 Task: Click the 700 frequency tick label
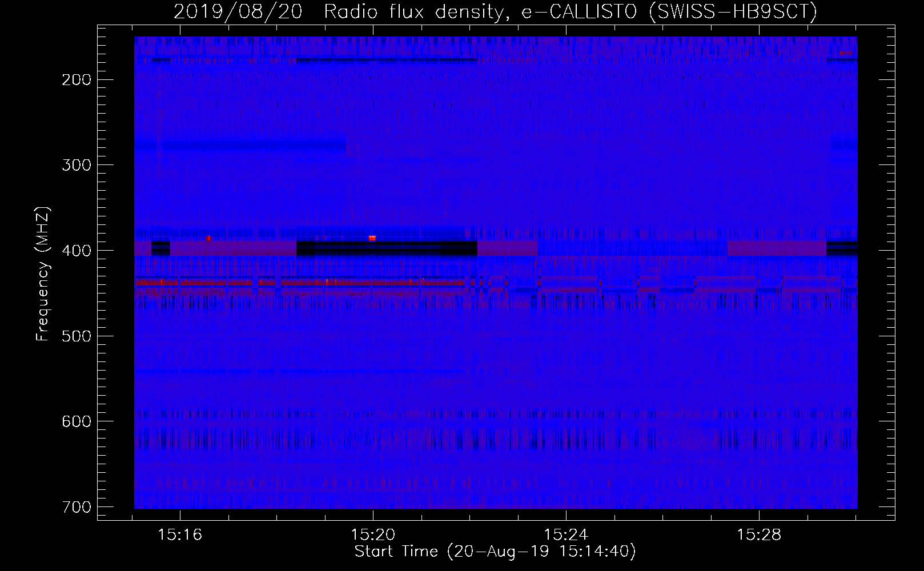click(76, 507)
